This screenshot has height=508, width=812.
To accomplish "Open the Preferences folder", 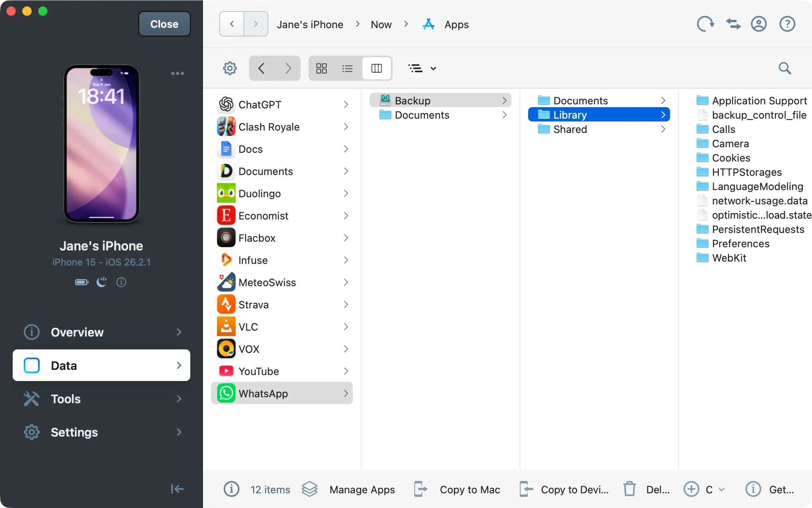I will click(733, 243).
